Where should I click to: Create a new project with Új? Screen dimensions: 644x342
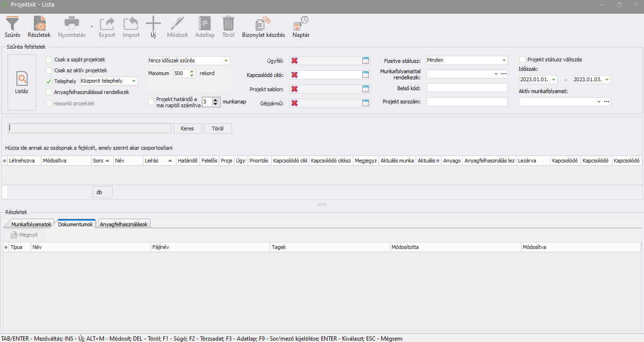pos(153,27)
